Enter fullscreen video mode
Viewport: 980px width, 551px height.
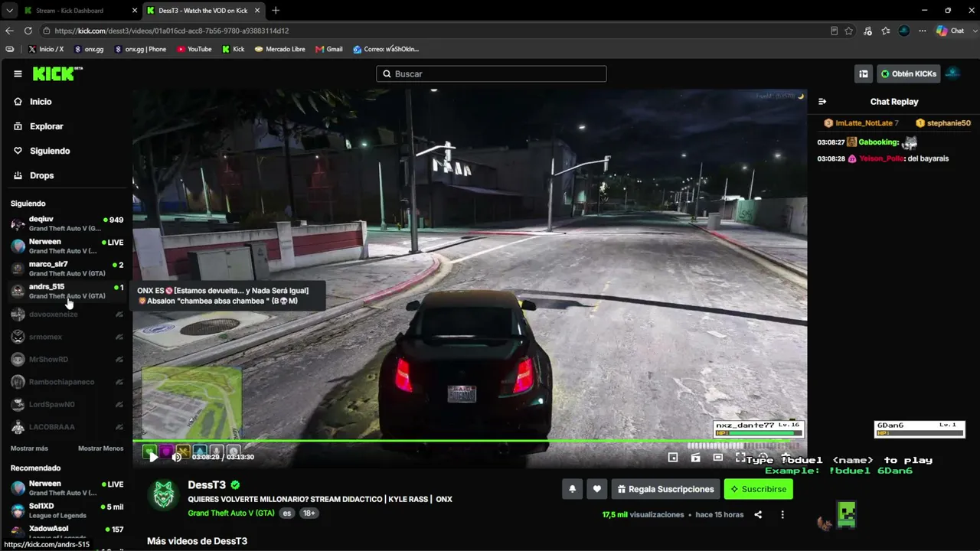pyautogui.click(x=741, y=457)
